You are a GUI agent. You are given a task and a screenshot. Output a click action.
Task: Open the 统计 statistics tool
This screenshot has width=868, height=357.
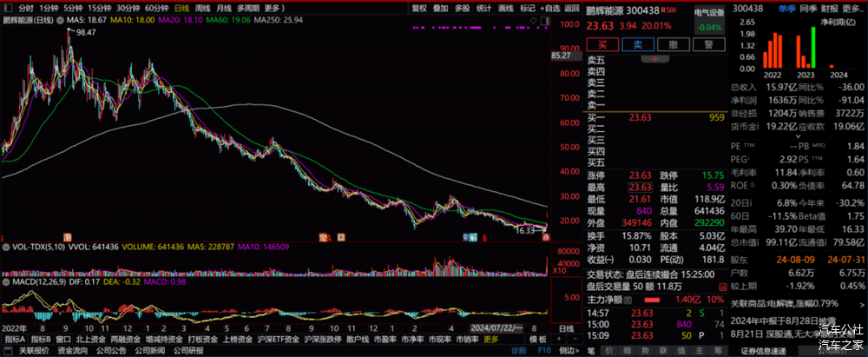tap(484, 9)
